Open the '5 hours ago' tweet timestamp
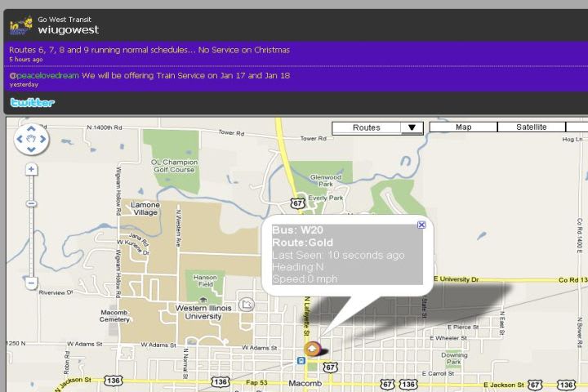 pyautogui.click(x=26, y=60)
